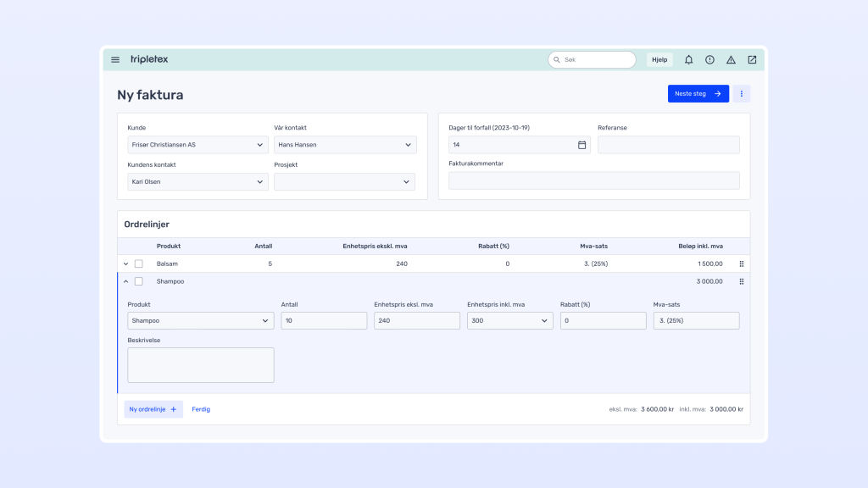Viewport: 868px width, 488px height.
Task: Click the Ferdig link
Action: (201, 409)
